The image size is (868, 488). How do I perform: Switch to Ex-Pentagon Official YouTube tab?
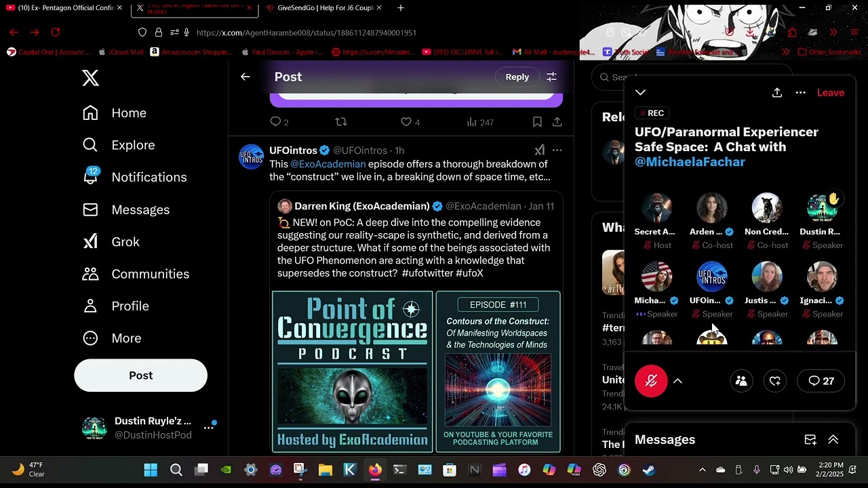point(64,8)
